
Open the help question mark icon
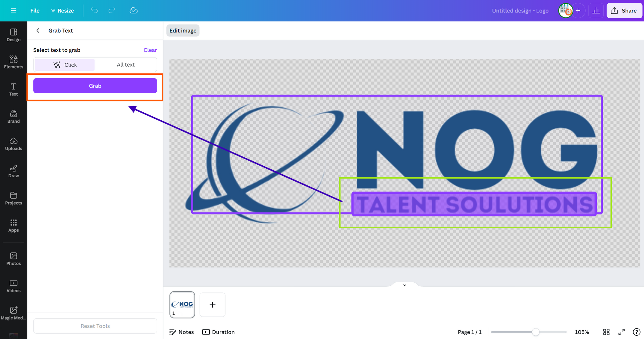(636, 332)
